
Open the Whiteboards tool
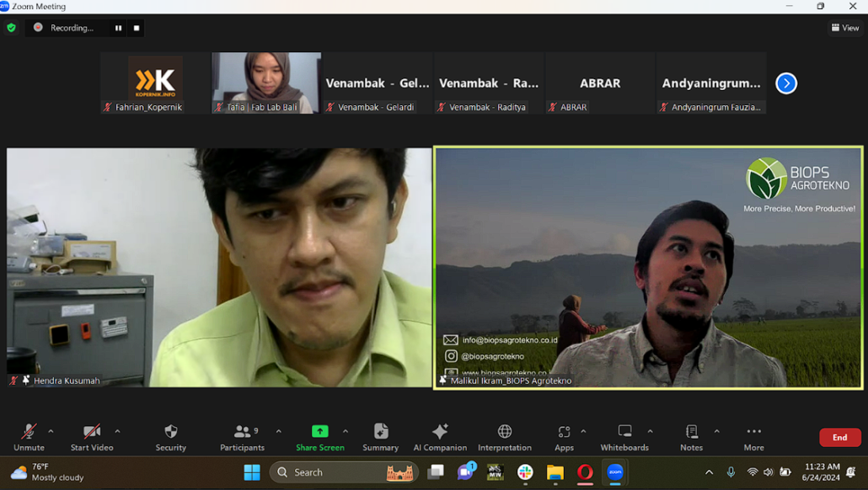pyautogui.click(x=624, y=436)
